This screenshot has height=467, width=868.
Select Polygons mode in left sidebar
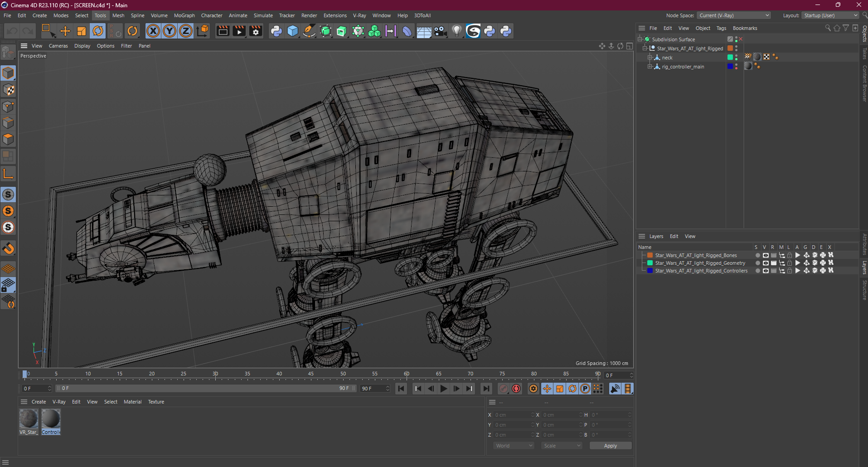click(x=8, y=139)
